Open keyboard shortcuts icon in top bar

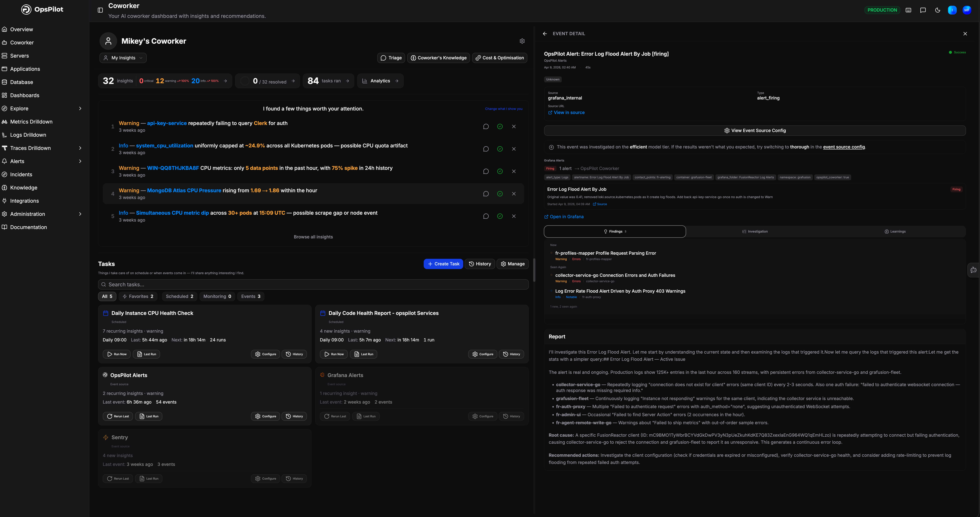pos(908,10)
